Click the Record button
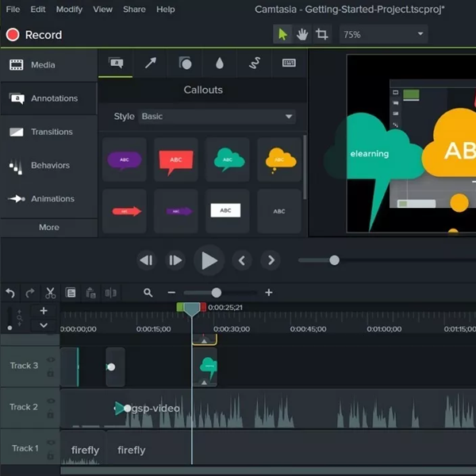Screen dimensions: 476x476 (33, 35)
